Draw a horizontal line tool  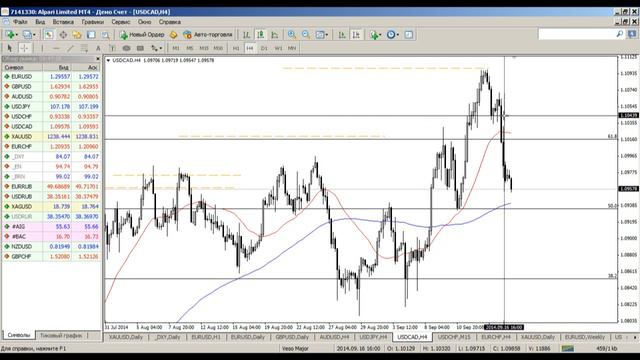pyautogui.click(x=56, y=48)
